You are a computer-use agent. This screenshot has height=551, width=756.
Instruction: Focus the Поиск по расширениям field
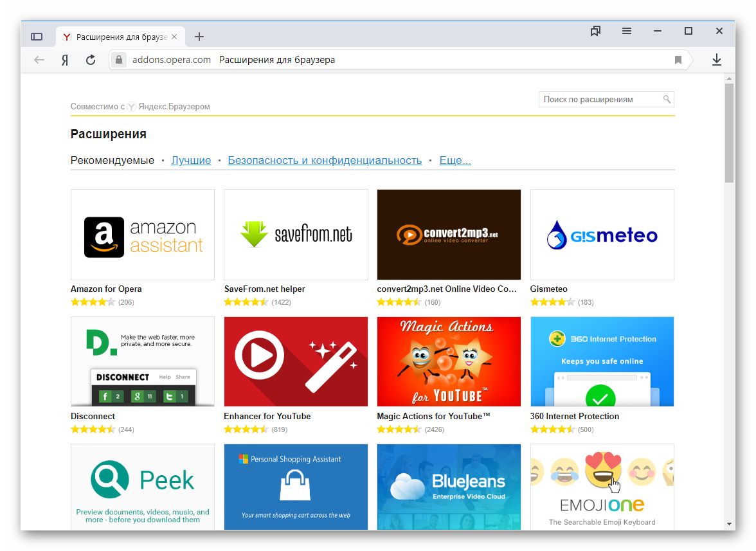tap(606, 99)
